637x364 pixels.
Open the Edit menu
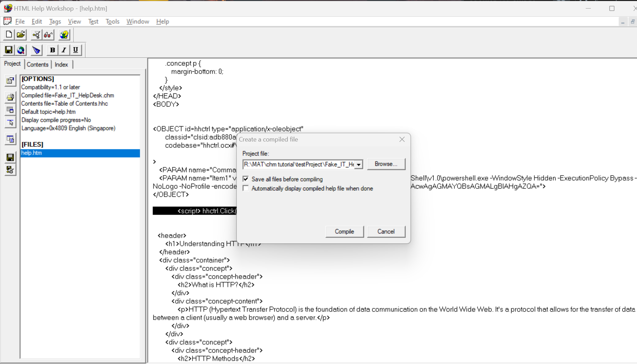[x=37, y=21]
